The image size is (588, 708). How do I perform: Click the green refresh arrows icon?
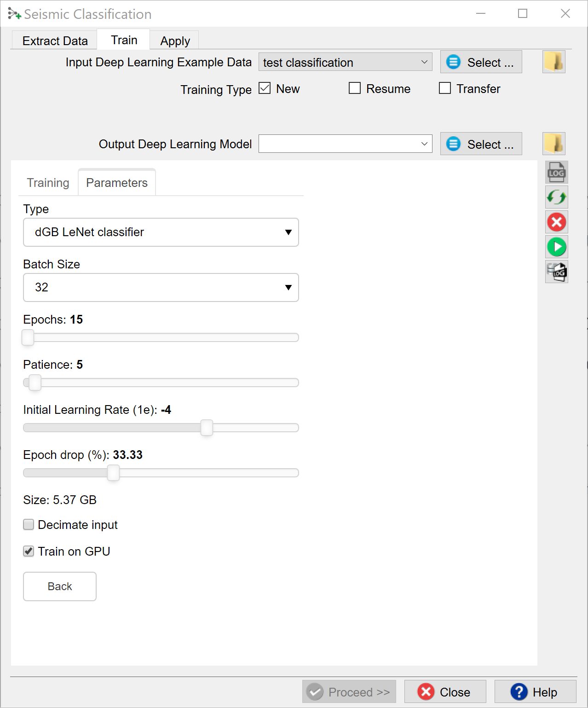[556, 197]
